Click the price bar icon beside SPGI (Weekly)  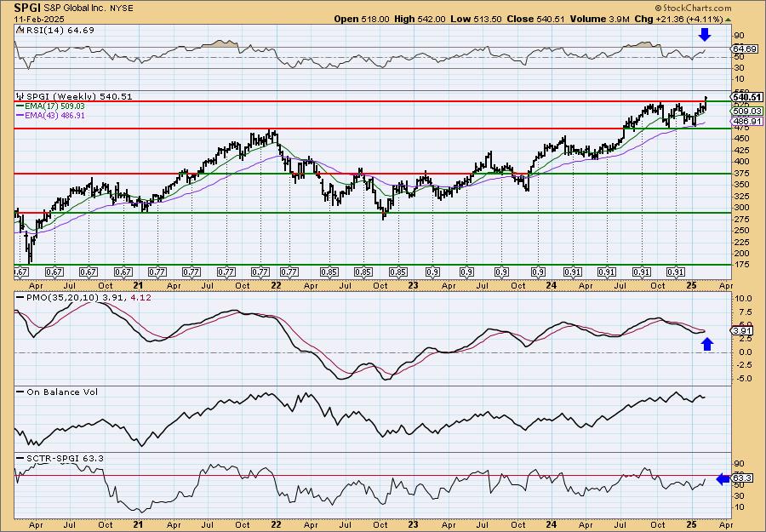(x=20, y=96)
